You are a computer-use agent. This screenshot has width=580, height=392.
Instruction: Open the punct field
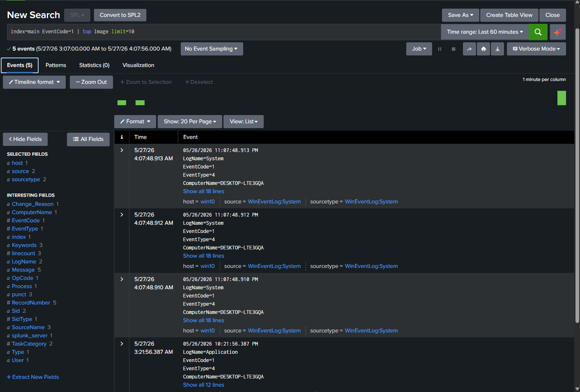[x=19, y=295]
